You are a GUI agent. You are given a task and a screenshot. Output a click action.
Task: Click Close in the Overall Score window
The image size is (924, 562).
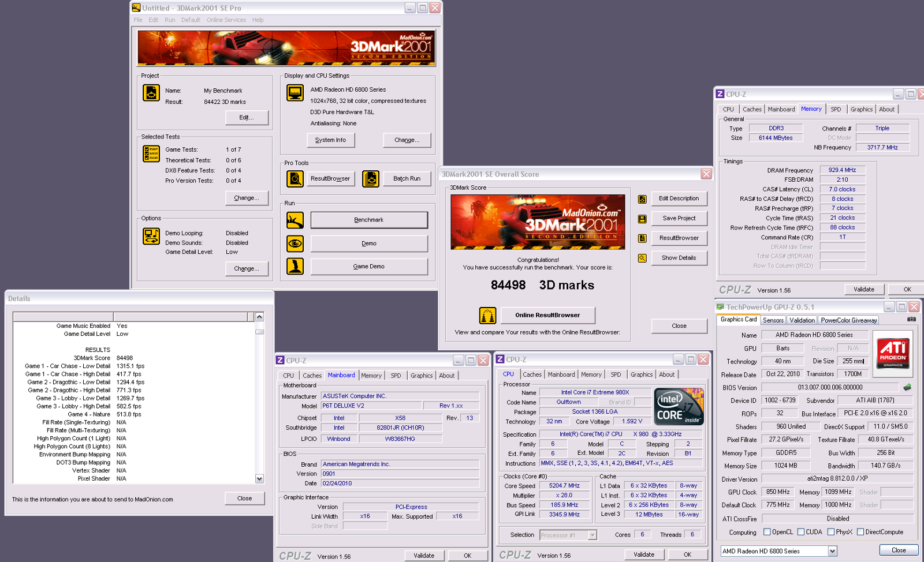[x=679, y=326]
